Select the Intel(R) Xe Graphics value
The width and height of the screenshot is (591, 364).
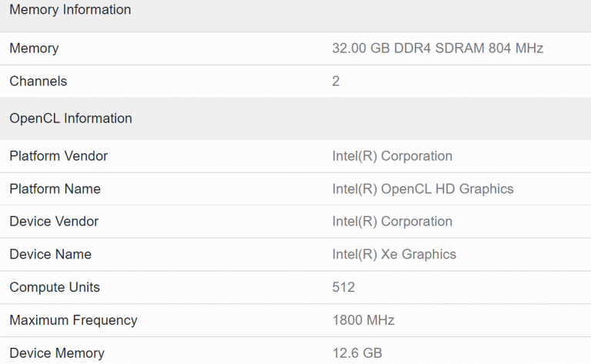(394, 255)
